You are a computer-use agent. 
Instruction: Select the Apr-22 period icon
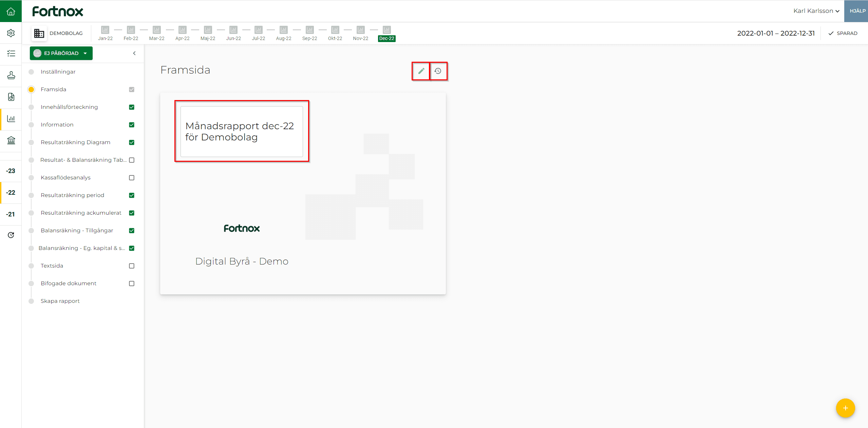pos(183,30)
